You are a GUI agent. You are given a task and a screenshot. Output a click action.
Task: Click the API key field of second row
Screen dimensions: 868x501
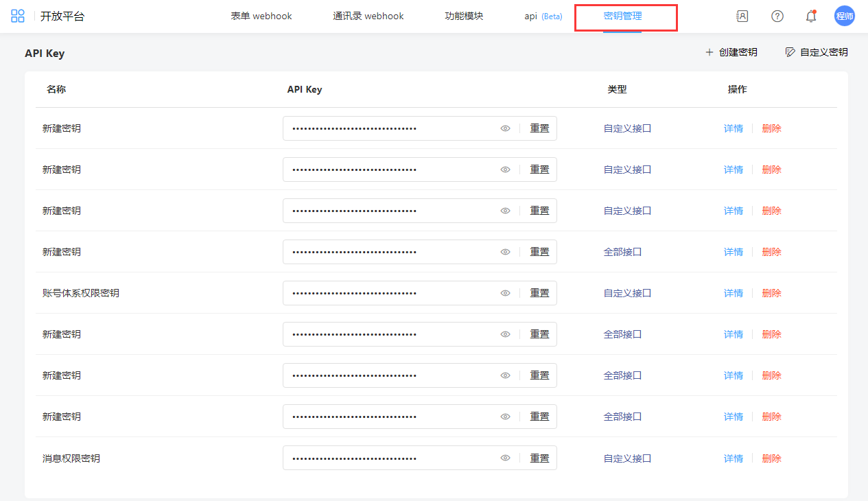coord(388,170)
